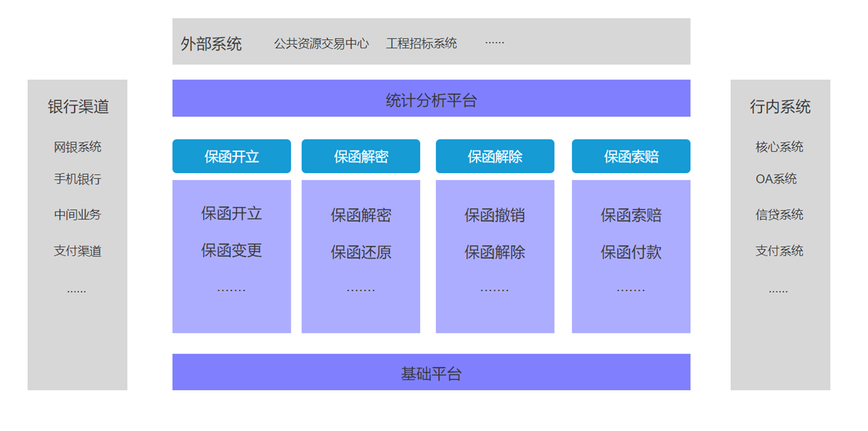Select the 保函开立 header tab
The height and width of the screenshot is (431, 868).
pos(231,156)
